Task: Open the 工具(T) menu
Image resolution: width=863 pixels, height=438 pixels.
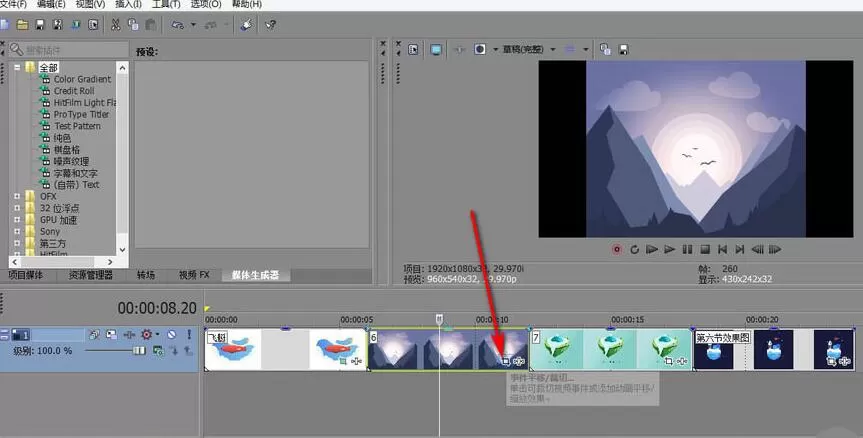Action: click(x=167, y=4)
